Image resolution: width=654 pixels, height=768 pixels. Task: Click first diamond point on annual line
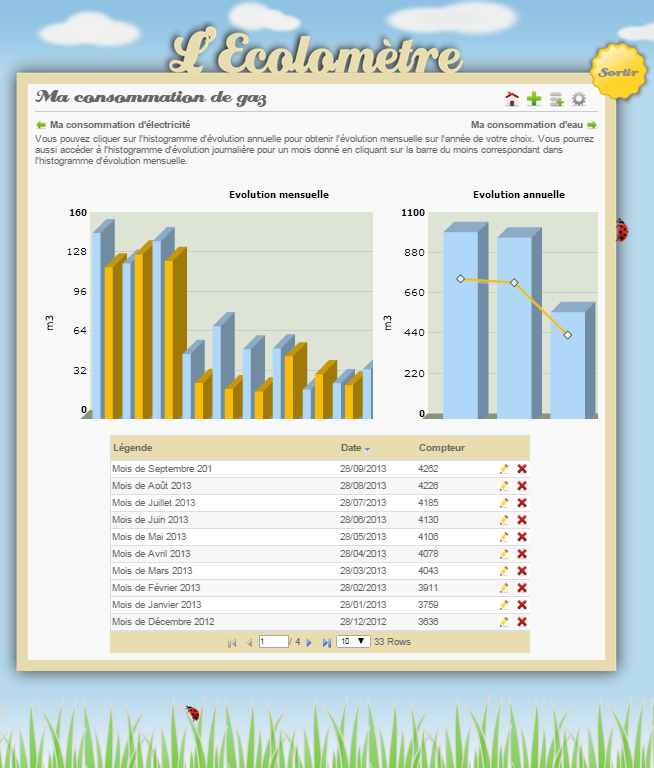[x=460, y=279]
